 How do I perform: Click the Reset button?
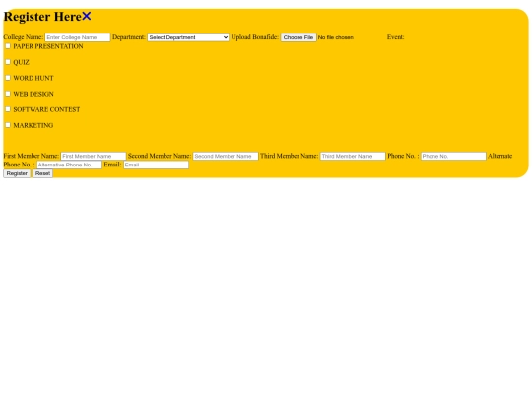[x=42, y=173]
